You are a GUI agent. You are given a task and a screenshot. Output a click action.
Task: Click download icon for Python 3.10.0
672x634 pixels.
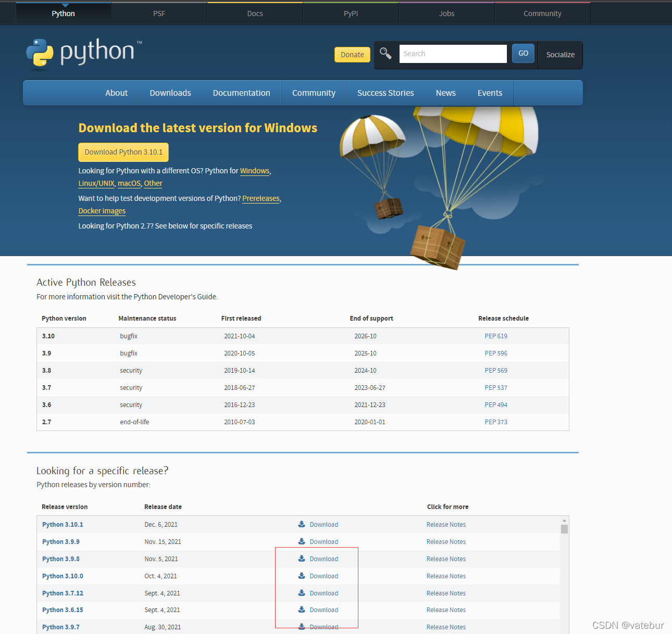click(302, 576)
